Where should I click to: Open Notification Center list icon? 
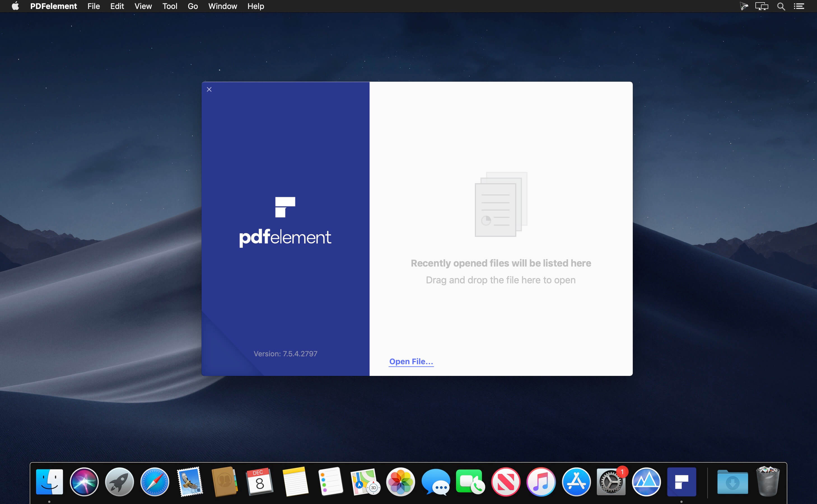click(799, 6)
